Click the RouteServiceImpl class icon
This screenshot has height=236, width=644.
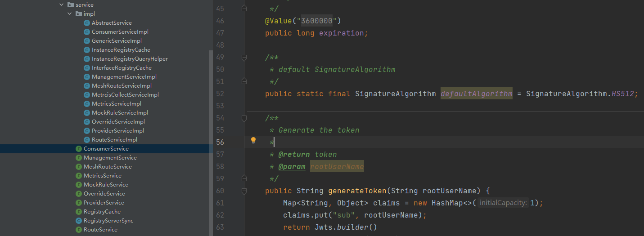87,140
